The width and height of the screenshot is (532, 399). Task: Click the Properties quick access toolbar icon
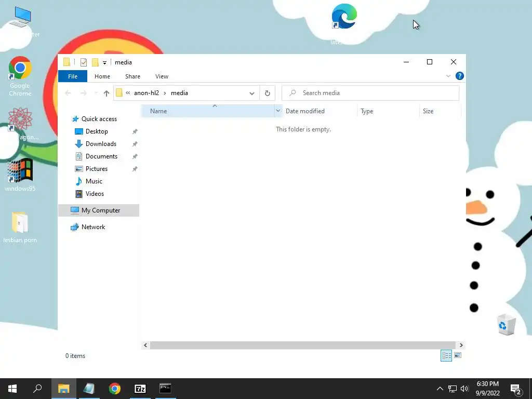coord(84,62)
